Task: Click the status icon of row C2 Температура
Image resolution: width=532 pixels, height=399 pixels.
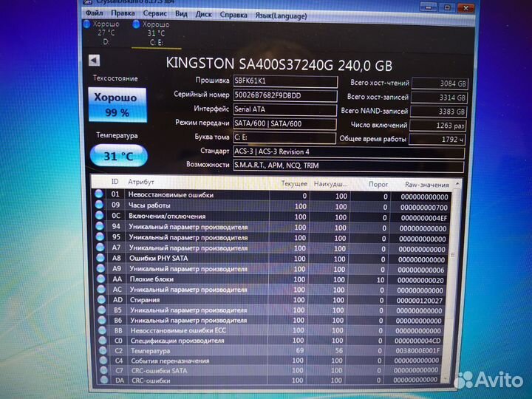Action: 103,350
